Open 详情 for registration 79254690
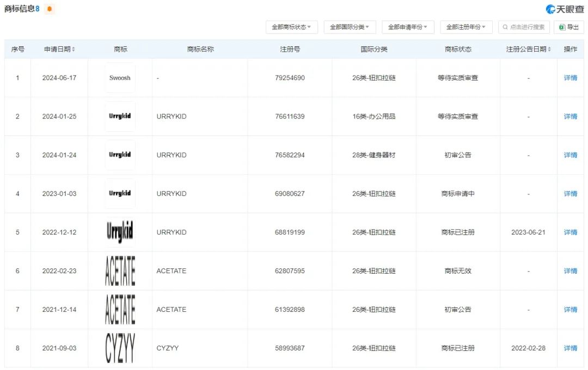The image size is (588, 370). click(571, 78)
